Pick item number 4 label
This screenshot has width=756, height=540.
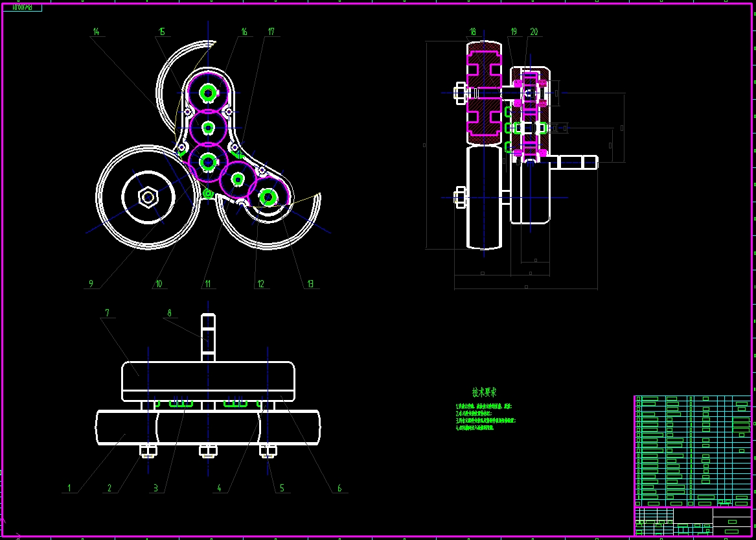[x=219, y=488]
